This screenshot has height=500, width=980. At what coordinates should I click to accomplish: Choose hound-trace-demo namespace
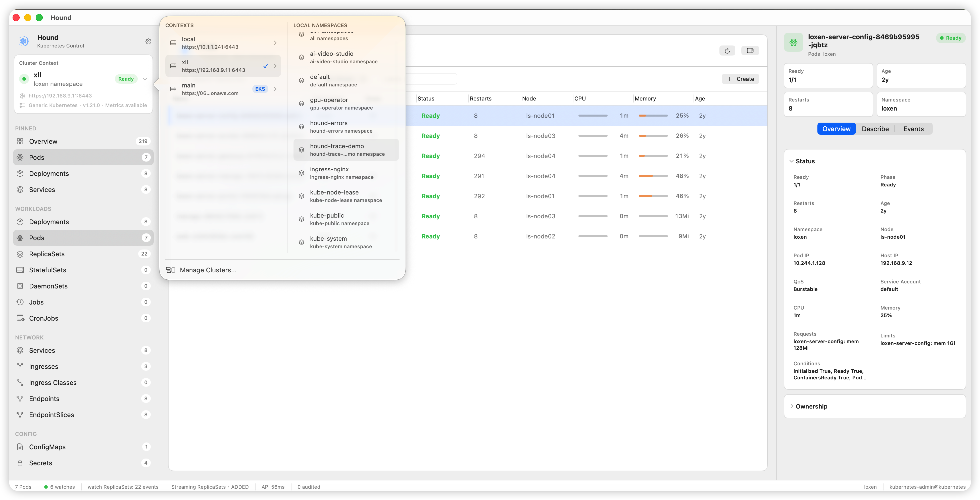[346, 150]
